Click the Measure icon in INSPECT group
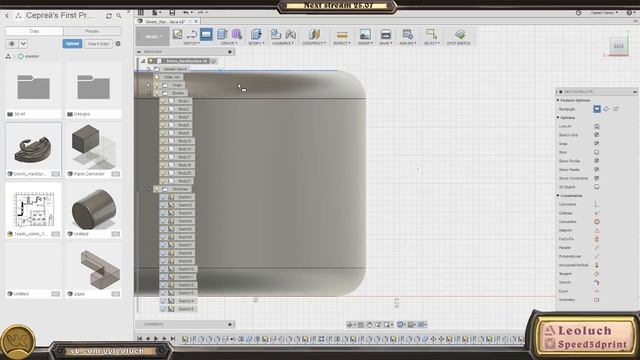Screen dimensions: 640x360 [342, 35]
